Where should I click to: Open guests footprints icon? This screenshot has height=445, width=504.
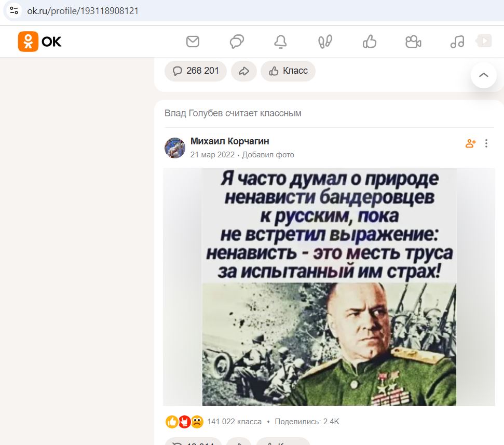pyautogui.click(x=325, y=42)
